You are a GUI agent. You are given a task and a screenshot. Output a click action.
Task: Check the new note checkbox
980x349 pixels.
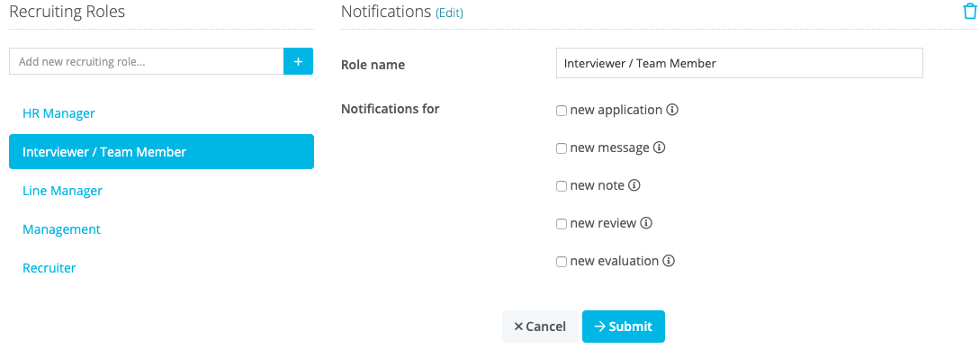coord(562,186)
